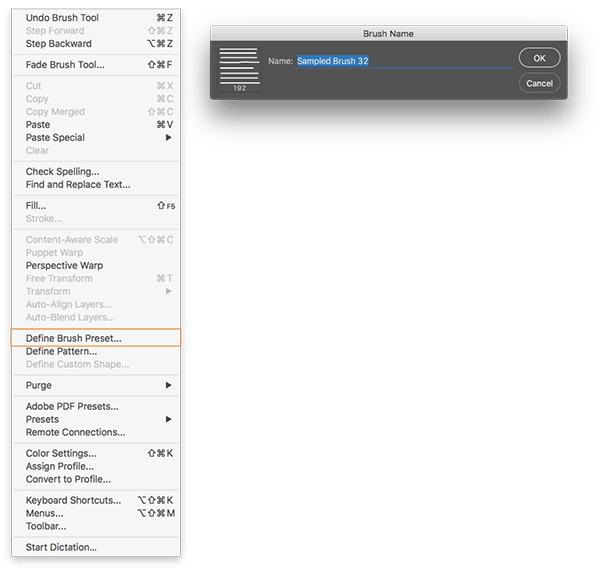Select Find and Replace Text
The height and width of the screenshot is (571, 600).
click(x=96, y=184)
